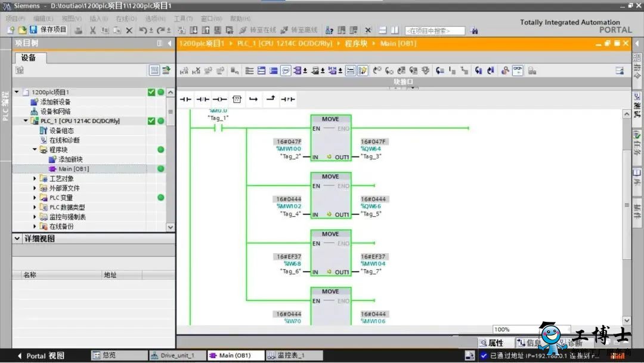The width and height of the screenshot is (644, 363).
Task: Click the delete network icon in editor toolbar
Action: 196,70
